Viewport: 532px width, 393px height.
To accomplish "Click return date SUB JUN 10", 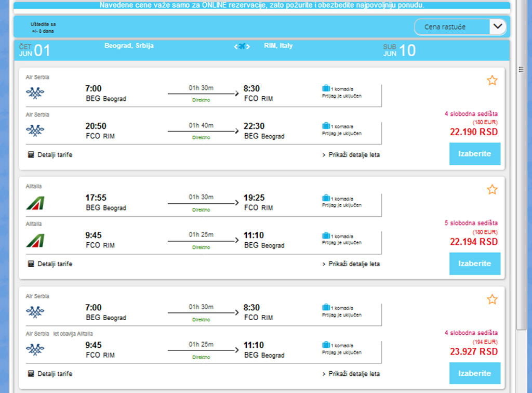I will pyautogui.click(x=400, y=50).
